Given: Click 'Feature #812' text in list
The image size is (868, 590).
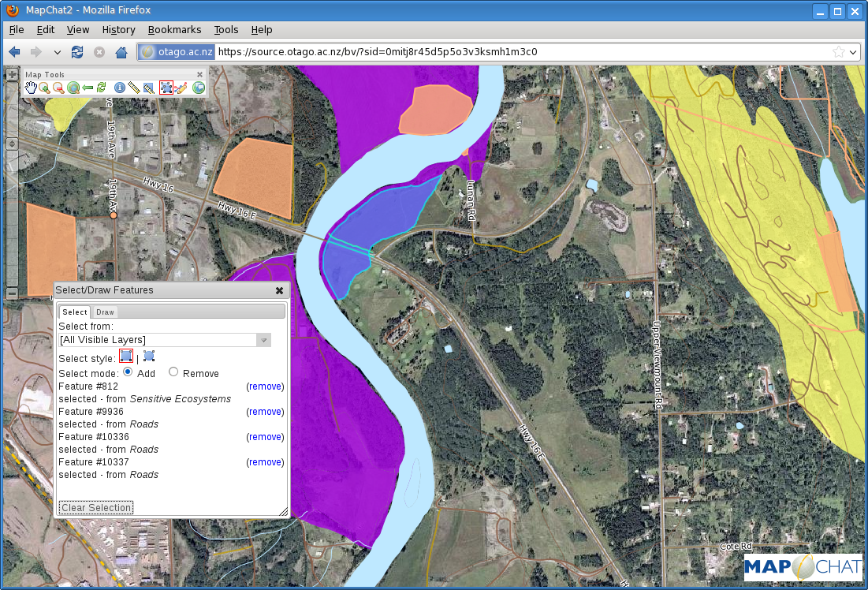Looking at the screenshot, I should point(88,386).
